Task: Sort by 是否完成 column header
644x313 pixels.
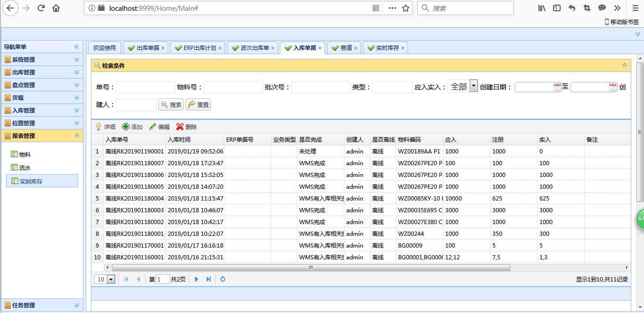Action: click(320, 140)
